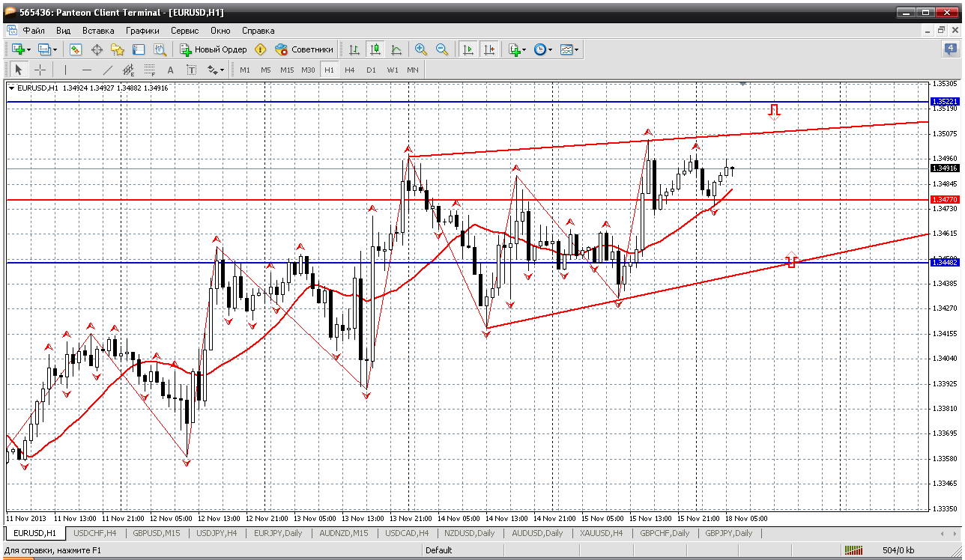Toggle candlestick chart mode
The height and width of the screenshot is (560, 965).
click(x=375, y=49)
